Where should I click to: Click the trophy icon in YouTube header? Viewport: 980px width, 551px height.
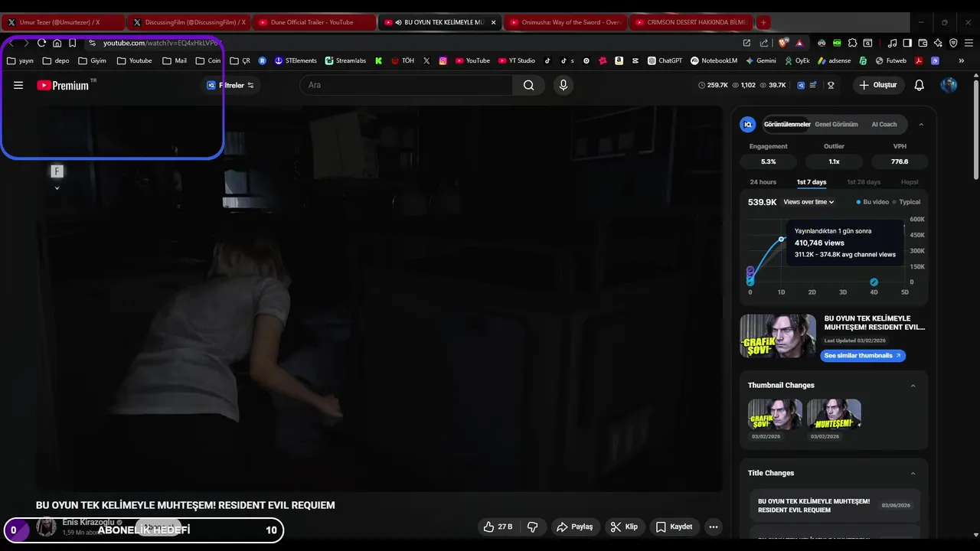[831, 85]
